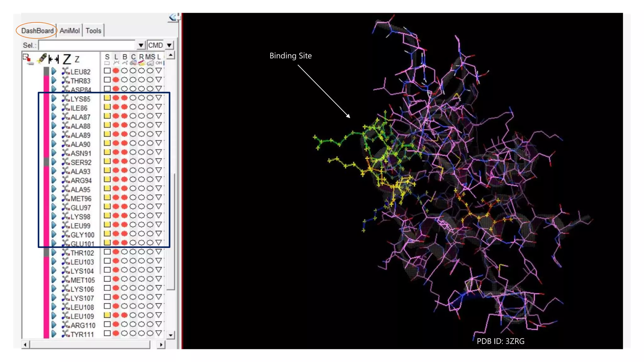This screenshot has width=644, height=362.
Task: Open the CMD dropdown arrow
Action: coord(169,45)
